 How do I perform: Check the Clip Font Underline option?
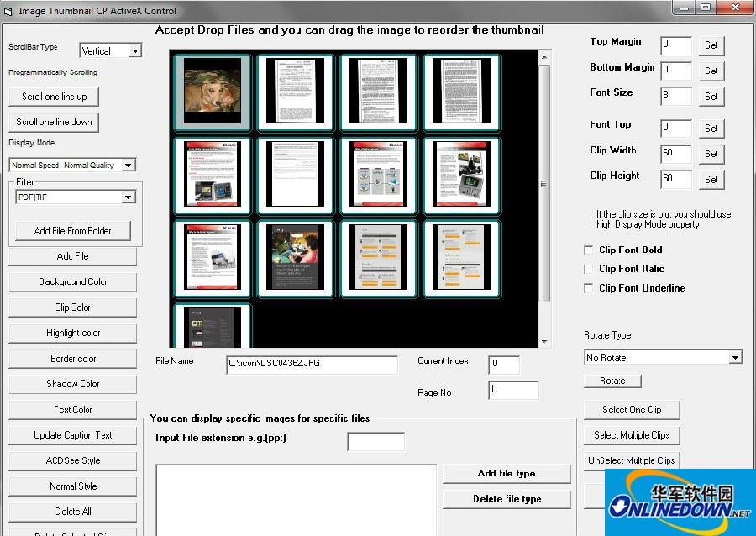tap(589, 288)
